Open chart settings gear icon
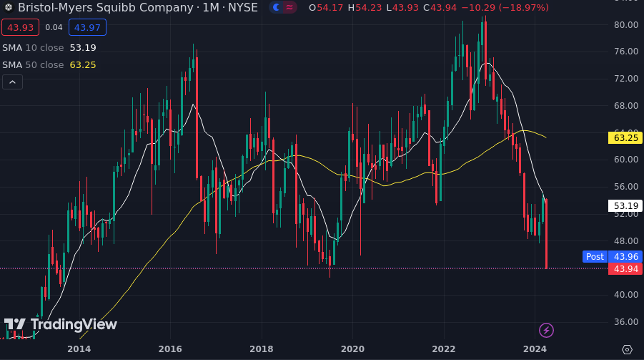This screenshot has width=644, height=360. pyautogui.click(x=627, y=349)
